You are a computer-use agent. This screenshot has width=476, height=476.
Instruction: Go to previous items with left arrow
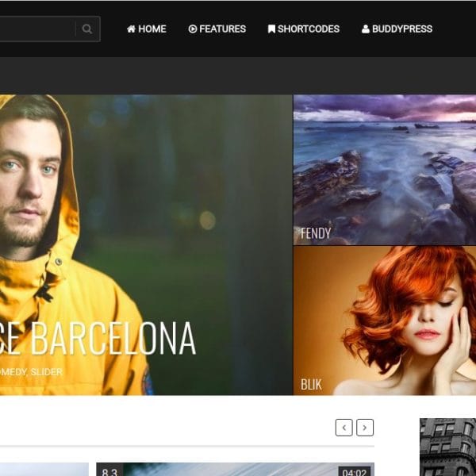coord(344,428)
